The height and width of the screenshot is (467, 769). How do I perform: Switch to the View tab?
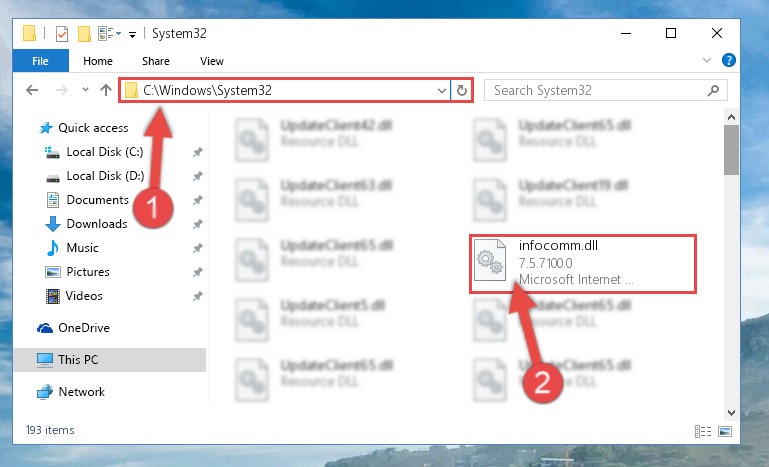click(x=211, y=61)
